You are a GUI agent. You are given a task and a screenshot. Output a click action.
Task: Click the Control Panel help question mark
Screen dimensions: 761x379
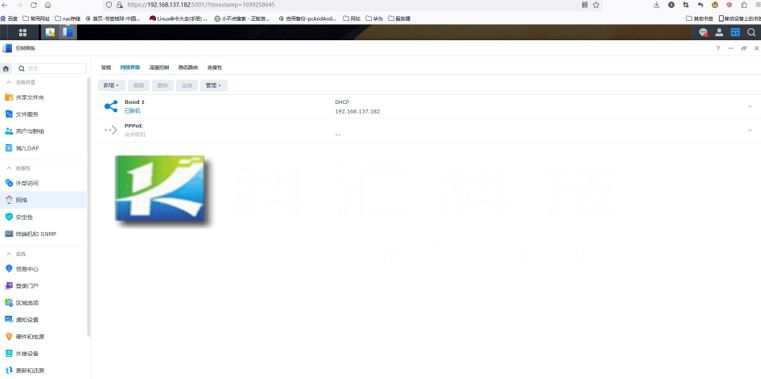718,49
